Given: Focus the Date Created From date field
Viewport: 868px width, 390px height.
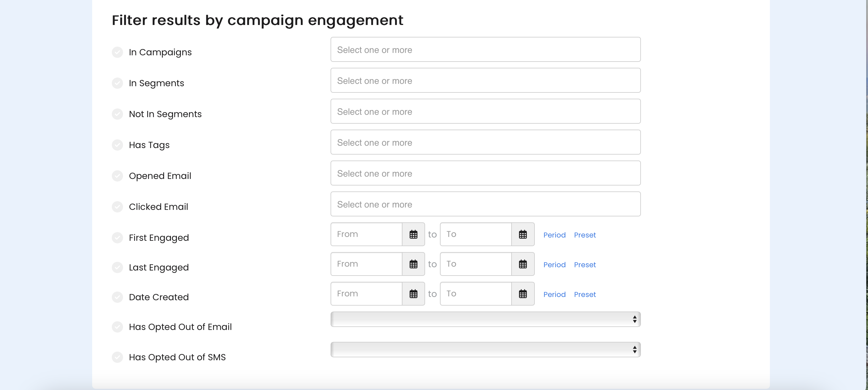Looking at the screenshot, I should [367, 294].
